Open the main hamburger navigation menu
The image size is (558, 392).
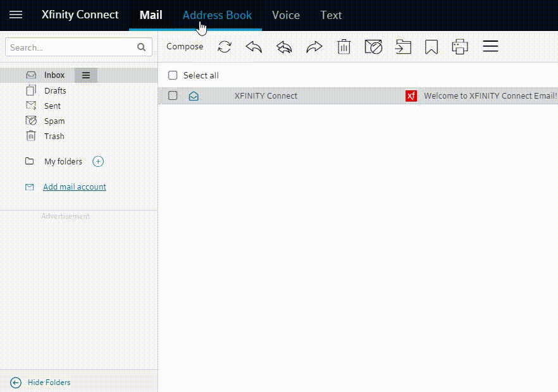click(16, 15)
